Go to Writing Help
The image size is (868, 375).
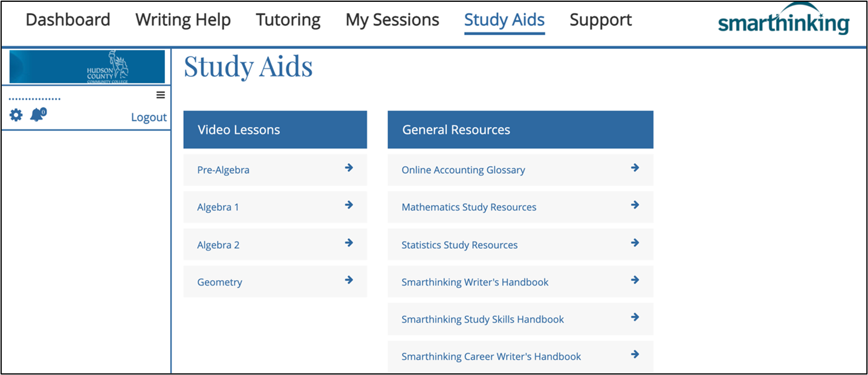pos(183,20)
